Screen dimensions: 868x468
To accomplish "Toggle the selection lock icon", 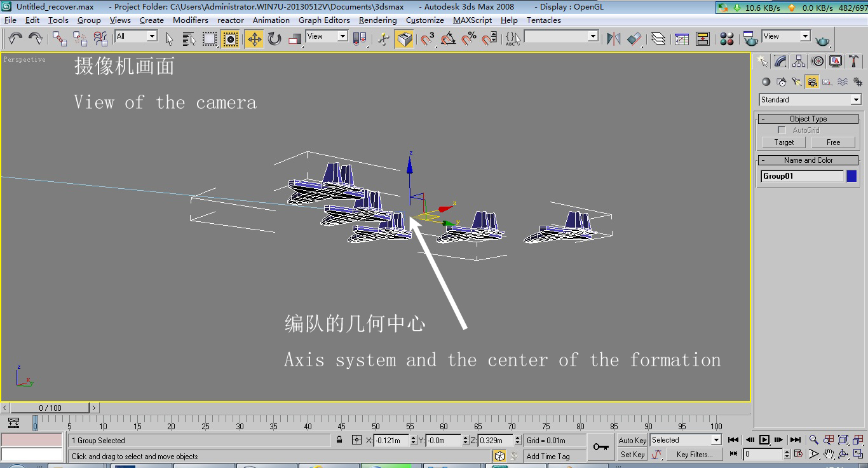I will (339, 440).
